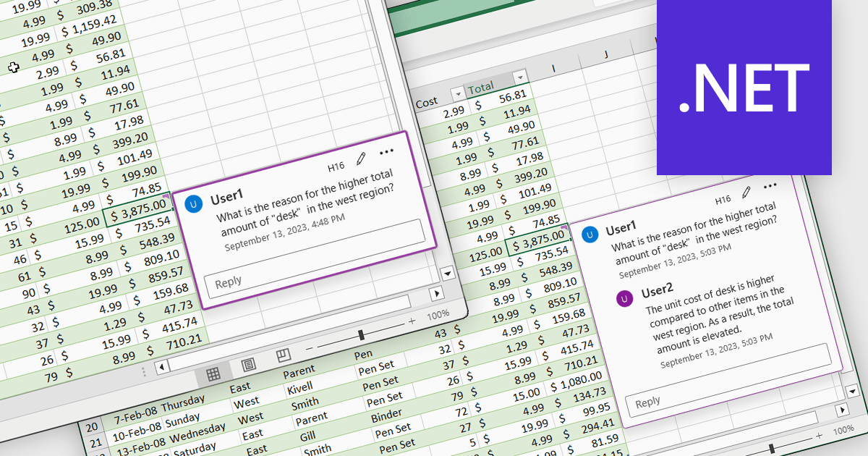Click zoom in plus on left window
This screenshot has width=868, height=456.
(x=412, y=321)
